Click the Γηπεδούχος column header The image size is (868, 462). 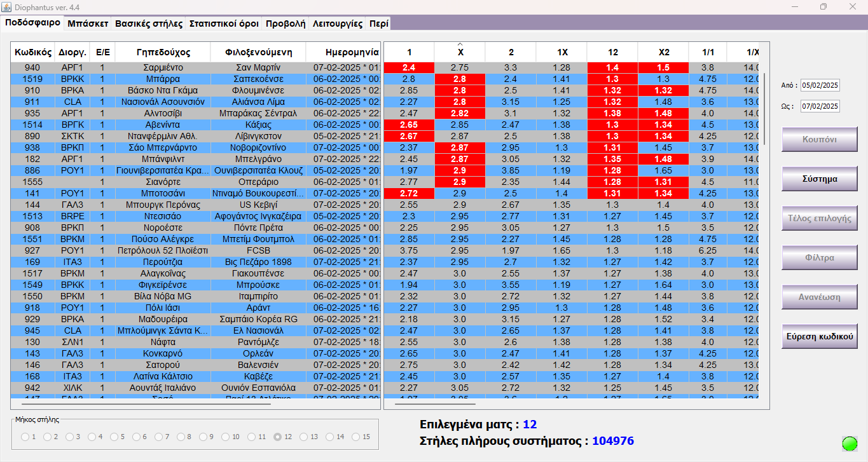pyautogui.click(x=163, y=52)
